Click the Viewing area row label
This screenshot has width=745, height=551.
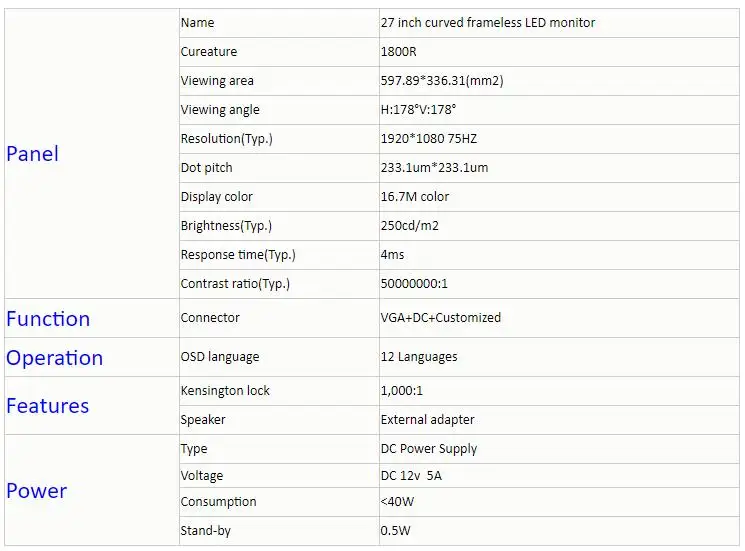tap(217, 81)
